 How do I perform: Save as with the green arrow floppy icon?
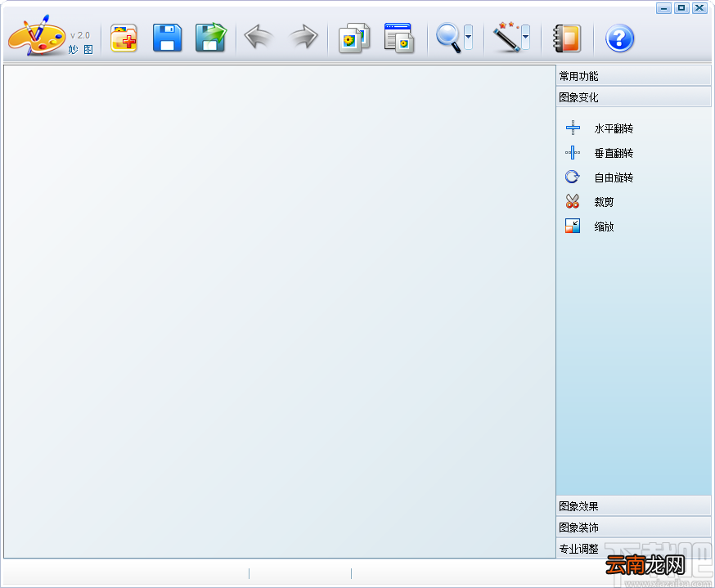(211, 38)
